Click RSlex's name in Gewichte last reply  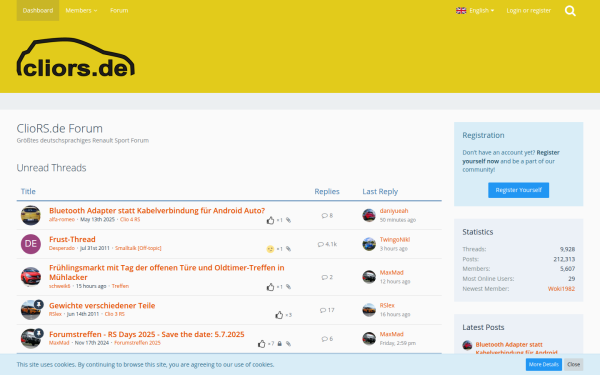coord(387,305)
